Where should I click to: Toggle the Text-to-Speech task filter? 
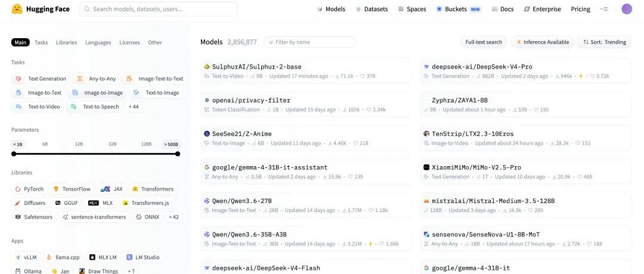[x=95, y=107]
